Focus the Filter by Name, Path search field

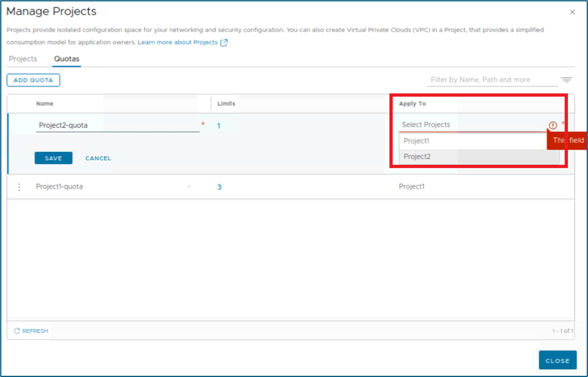(x=492, y=80)
